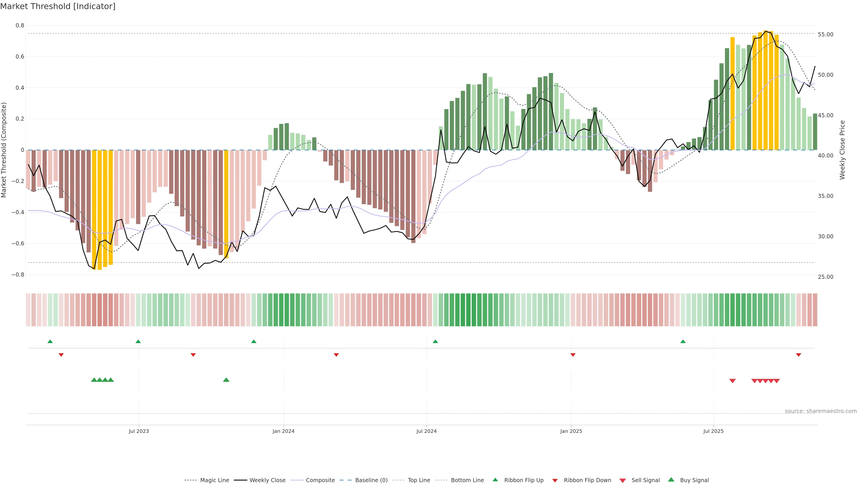The width and height of the screenshot is (868, 488).
Task: Hide the Baseline (0) series via legend
Action: coord(371,480)
